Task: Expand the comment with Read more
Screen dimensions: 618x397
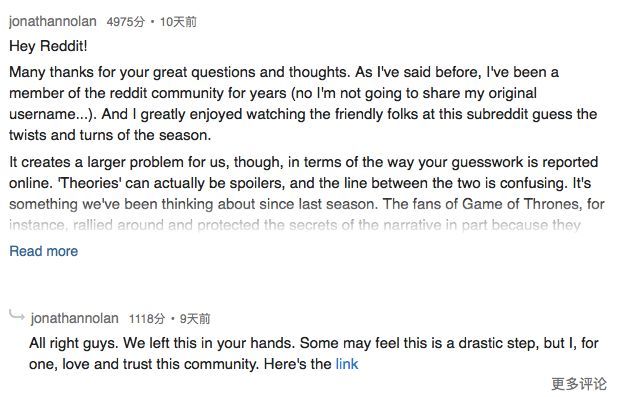Action: [43, 251]
